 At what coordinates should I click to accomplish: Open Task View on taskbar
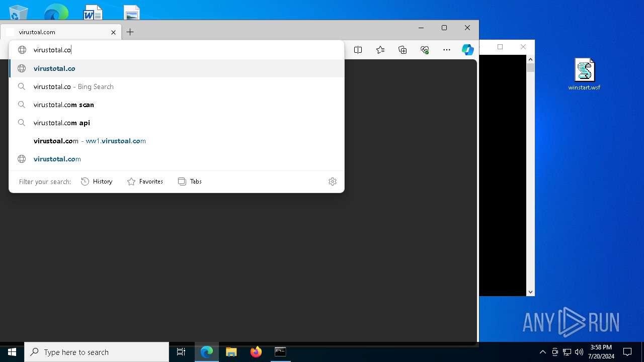181,352
